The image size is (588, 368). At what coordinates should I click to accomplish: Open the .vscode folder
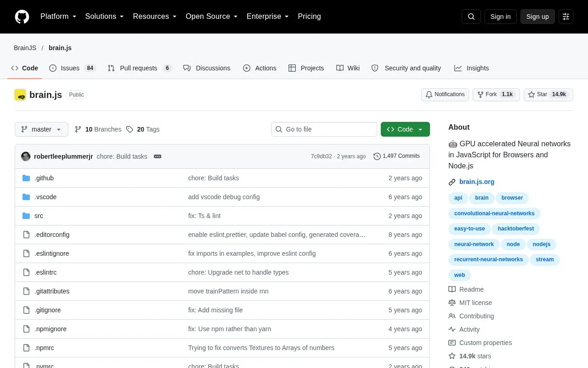click(x=45, y=197)
